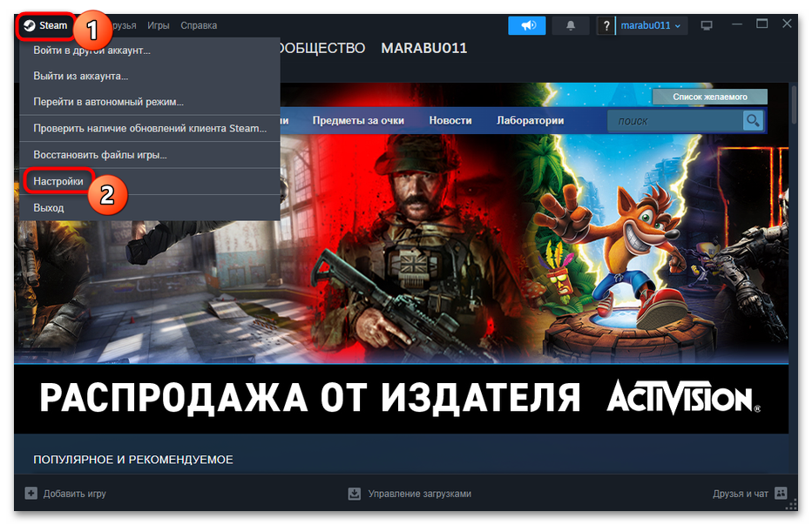Click the Список желаемого button

[711, 96]
